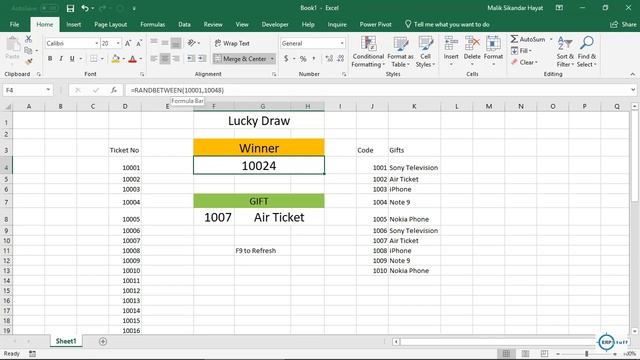Click the Orientation text angle icon
Screen dimensions: 640x360
point(191,43)
